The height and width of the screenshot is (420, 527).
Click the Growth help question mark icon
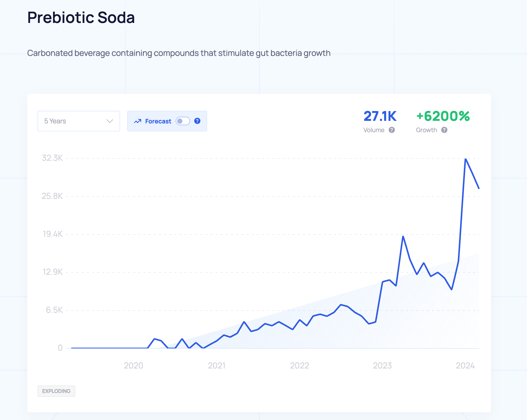tap(444, 130)
